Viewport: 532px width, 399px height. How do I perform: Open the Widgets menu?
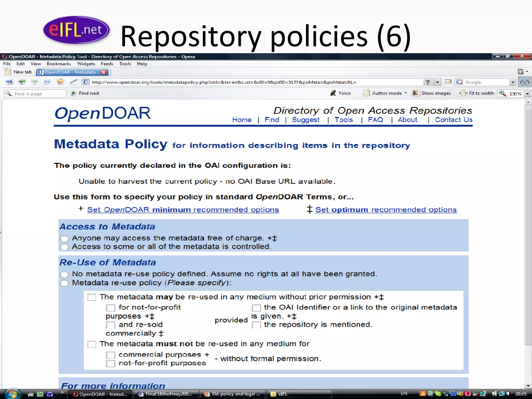(86, 64)
